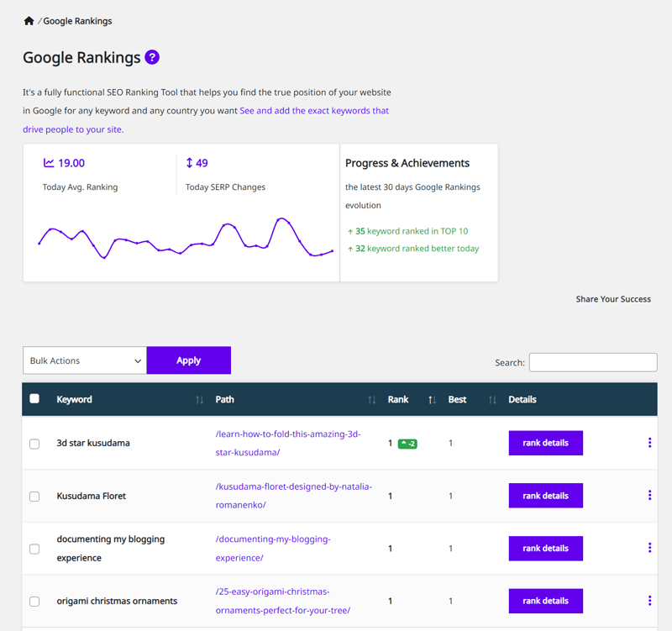Image resolution: width=672 pixels, height=631 pixels.
Task: Click the 'origami christmas ornaments' keyword cell
Action: [x=117, y=601]
